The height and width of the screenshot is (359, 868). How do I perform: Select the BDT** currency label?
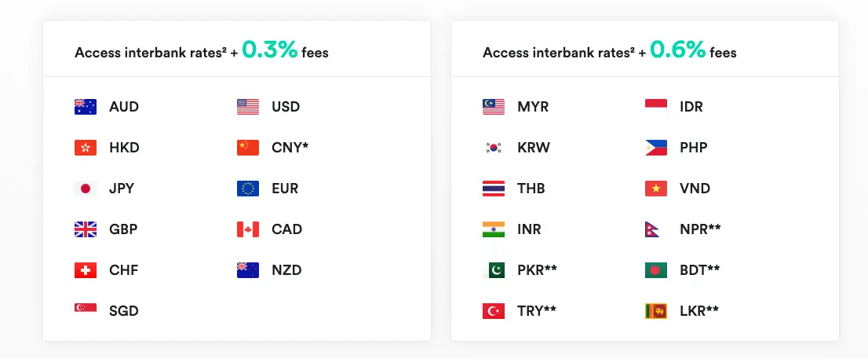[700, 270]
